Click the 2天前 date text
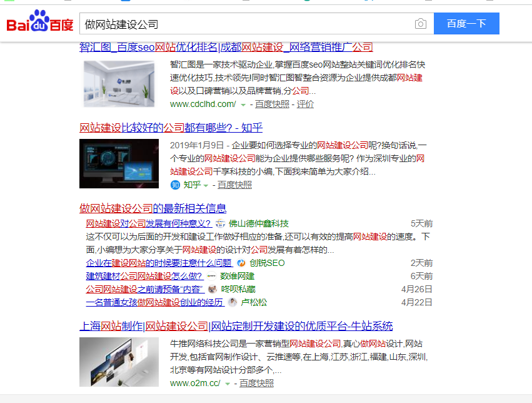The width and height of the screenshot is (532, 403). tap(422, 263)
